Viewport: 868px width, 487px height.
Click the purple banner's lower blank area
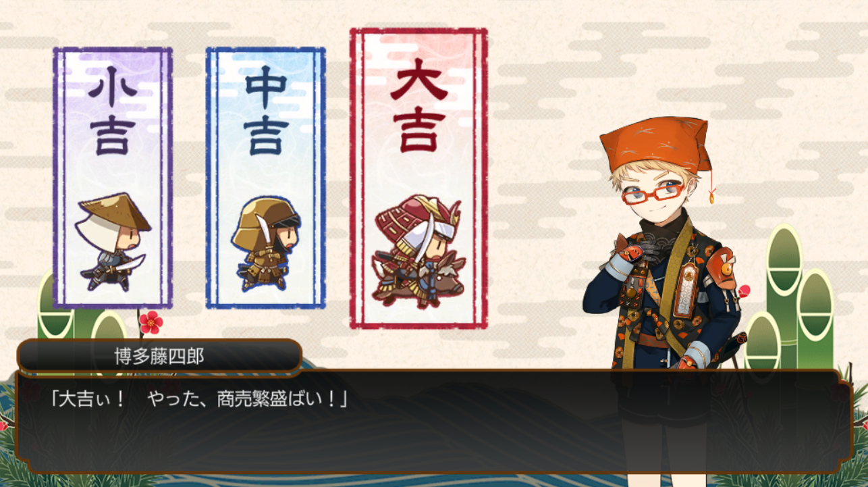click(113, 301)
